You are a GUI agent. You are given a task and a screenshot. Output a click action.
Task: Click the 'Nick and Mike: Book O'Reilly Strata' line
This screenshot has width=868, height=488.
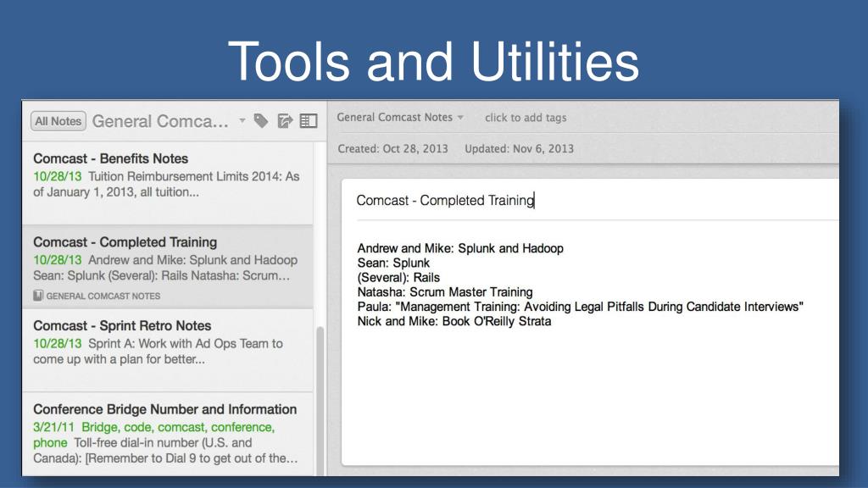[453, 321]
